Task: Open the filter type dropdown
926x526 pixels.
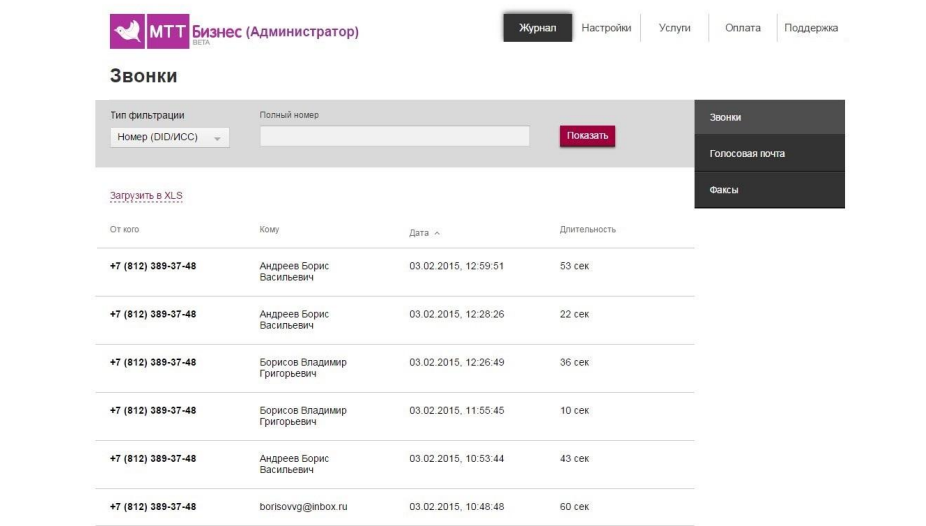Action: (169, 137)
